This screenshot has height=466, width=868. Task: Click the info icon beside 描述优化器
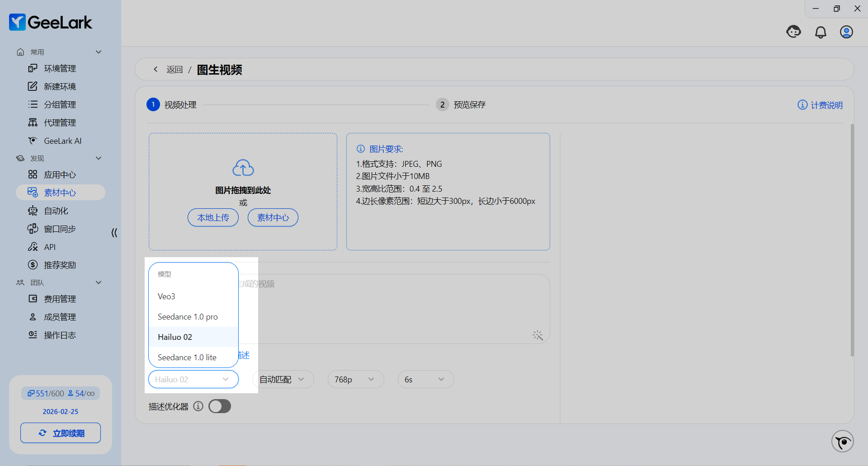pyautogui.click(x=198, y=406)
